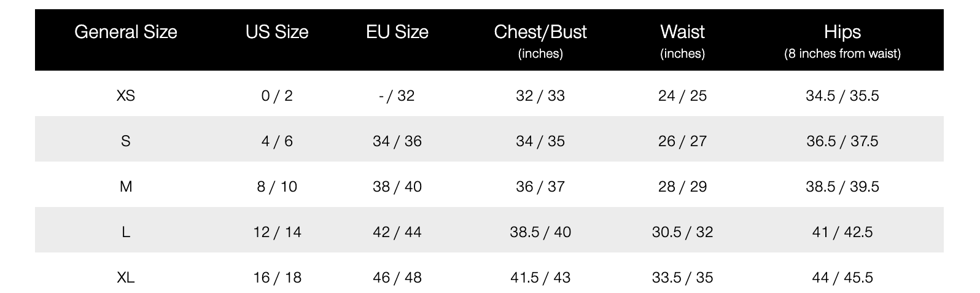Image resolution: width=980 pixels, height=293 pixels.
Task: Select the S size row label
Action: tap(126, 141)
